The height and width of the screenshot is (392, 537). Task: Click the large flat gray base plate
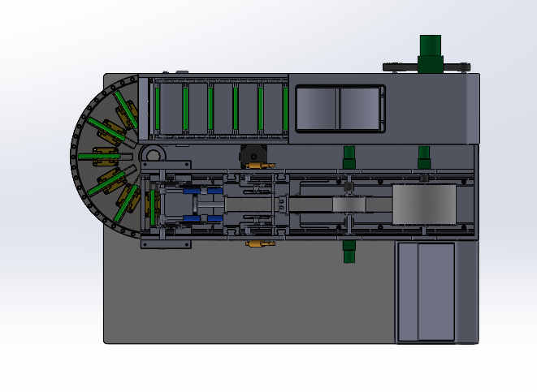249,291
